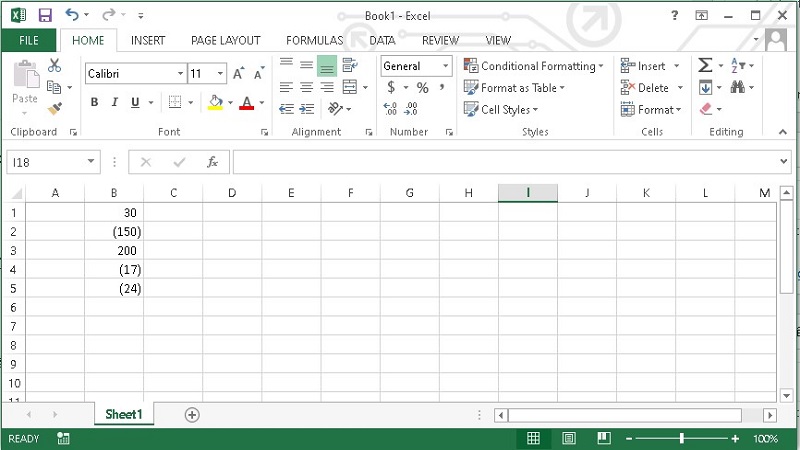800x450 pixels.
Task: Add a new sheet with plus button
Action: click(192, 415)
